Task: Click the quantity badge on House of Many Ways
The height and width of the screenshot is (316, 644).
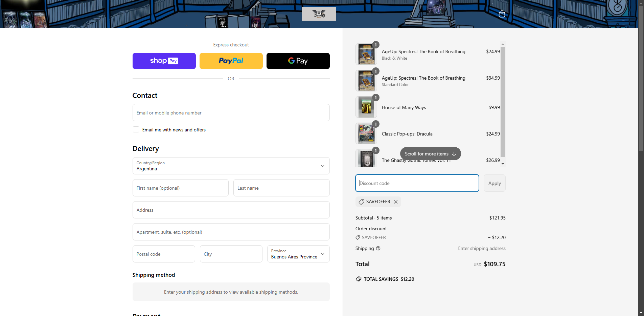Action: [x=375, y=98]
